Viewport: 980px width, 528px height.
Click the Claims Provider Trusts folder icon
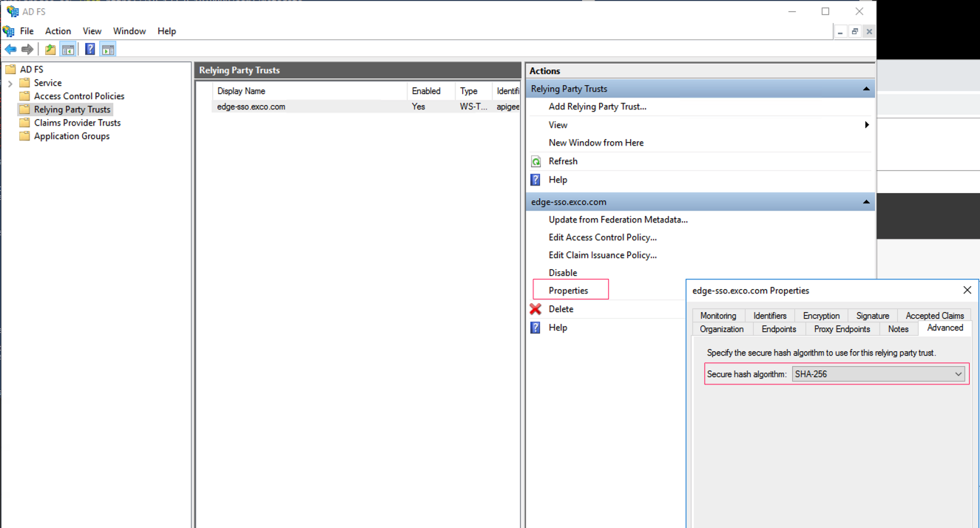[24, 123]
